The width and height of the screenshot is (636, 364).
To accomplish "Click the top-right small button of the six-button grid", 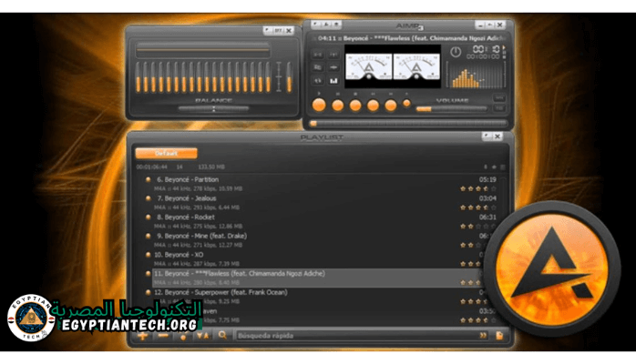I will [333, 54].
